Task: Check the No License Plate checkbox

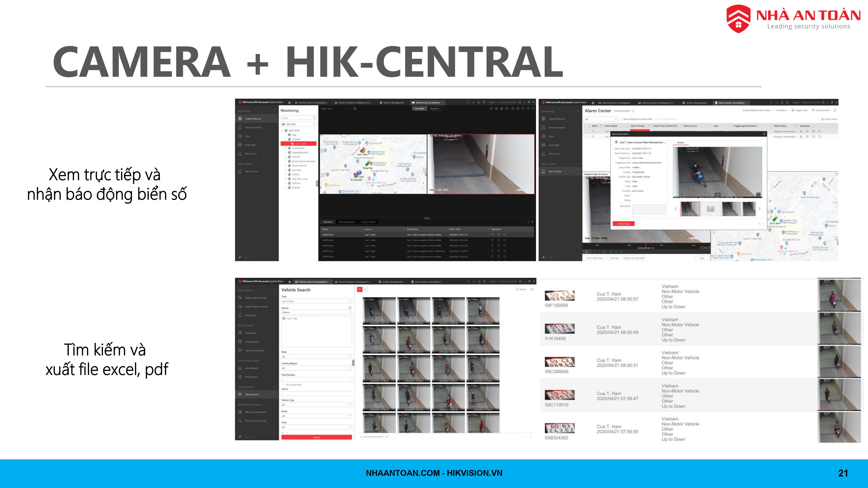Action: (283, 385)
